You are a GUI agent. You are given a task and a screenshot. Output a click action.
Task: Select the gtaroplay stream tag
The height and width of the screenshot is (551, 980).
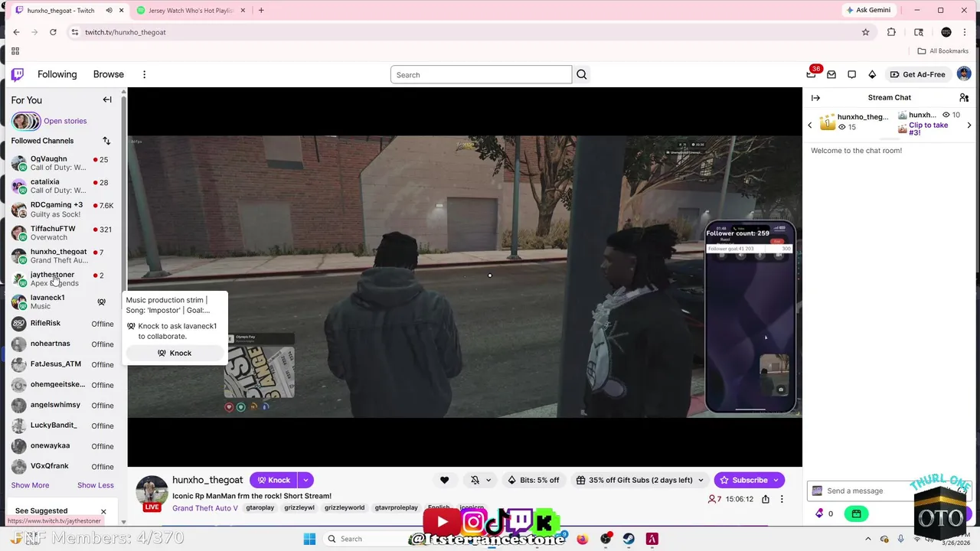coord(260,507)
